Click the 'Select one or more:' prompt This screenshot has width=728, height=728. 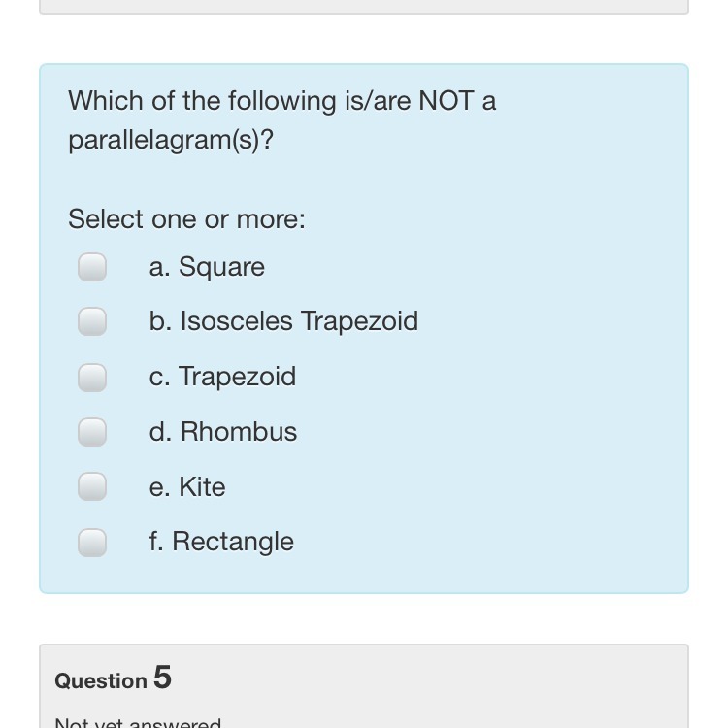(x=186, y=219)
